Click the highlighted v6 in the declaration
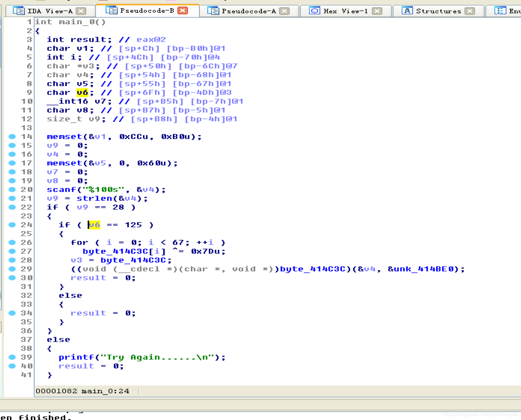Image resolution: width=521 pixels, height=420 pixels. (x=82, y=93)
